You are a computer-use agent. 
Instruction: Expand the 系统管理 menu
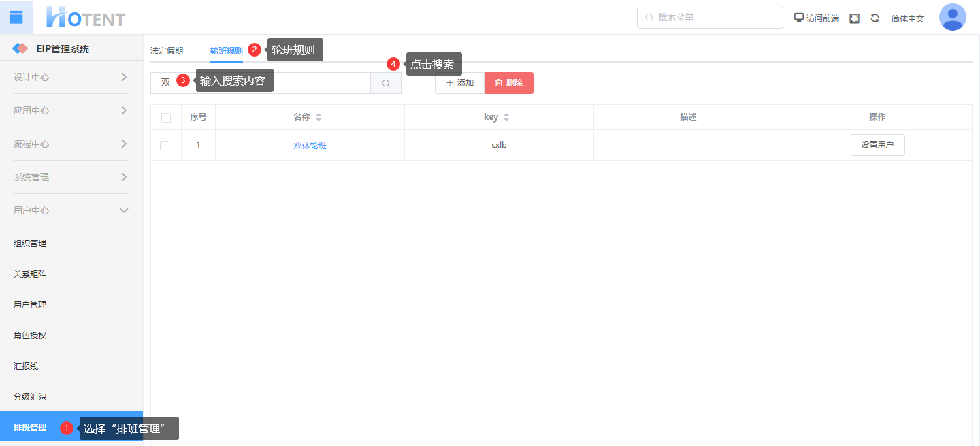71,177
